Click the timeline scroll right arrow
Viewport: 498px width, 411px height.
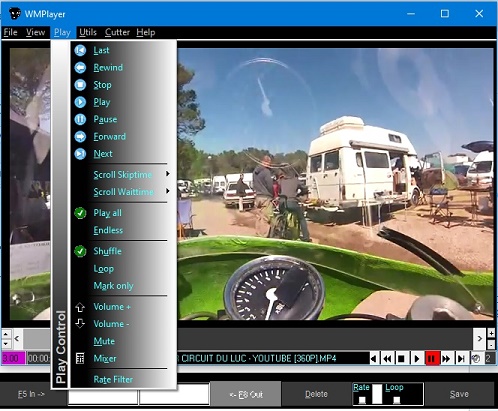coord(479,339)
